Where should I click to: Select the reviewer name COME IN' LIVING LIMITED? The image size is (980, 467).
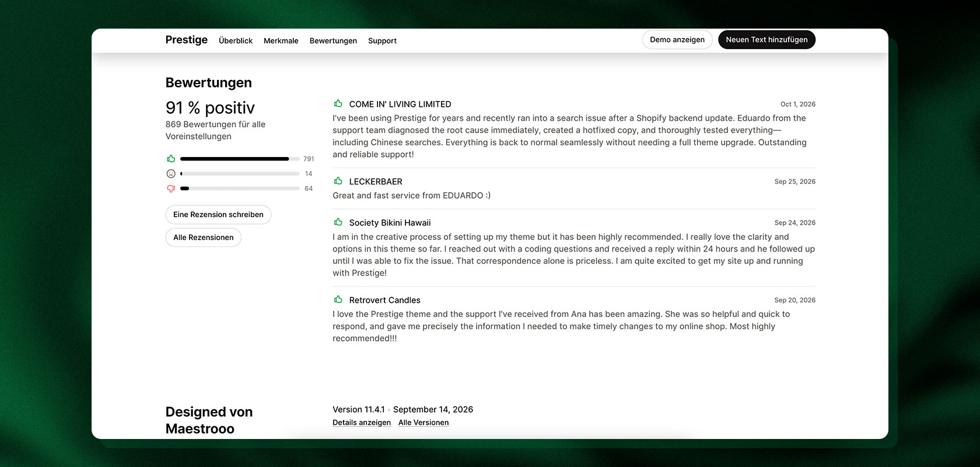400,104
